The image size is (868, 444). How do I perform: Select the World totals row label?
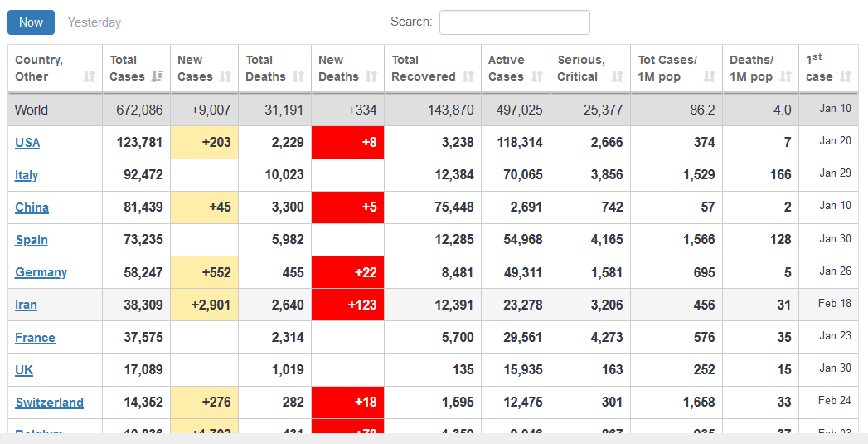tap(32, 110)
